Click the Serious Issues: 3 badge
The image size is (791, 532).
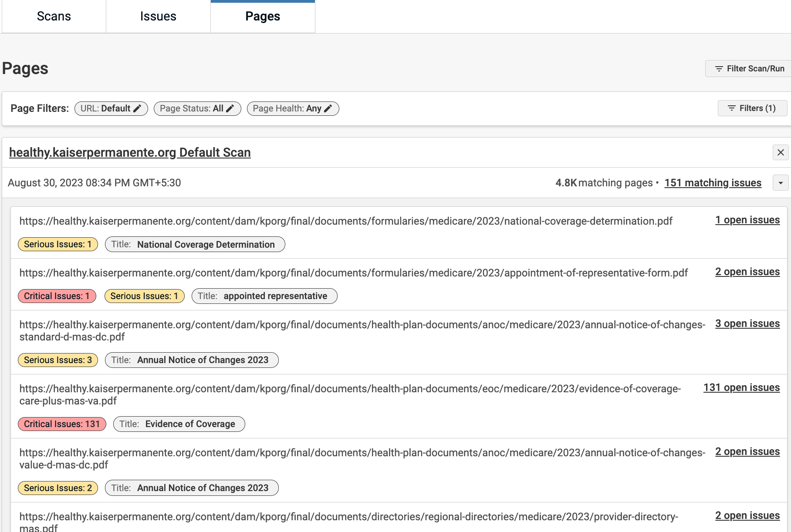[58, 360]
